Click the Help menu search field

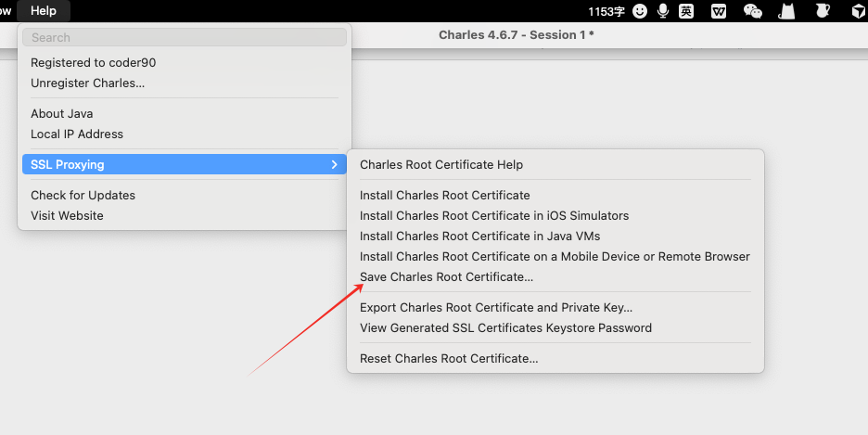[x=185, y=38]
